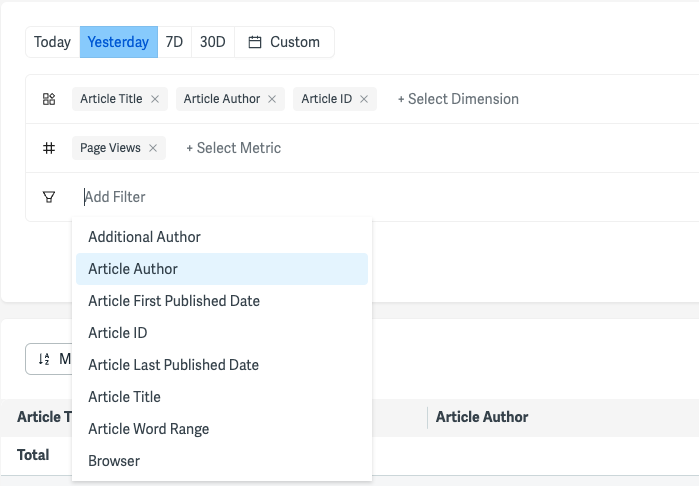Image resolution: width=699 pixels, height=486 pixels.
Task: Remove the Page Views metric chip
Action: pos(153,148)
